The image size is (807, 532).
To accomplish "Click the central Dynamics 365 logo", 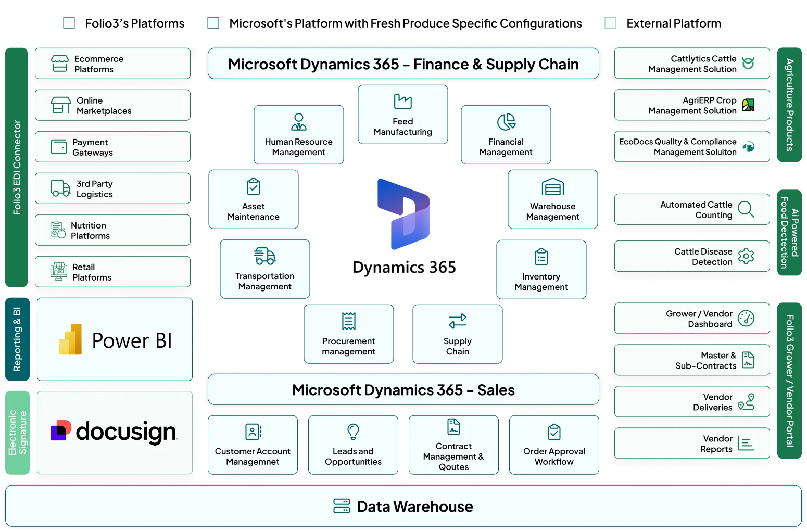I will [x=403, y=226].
